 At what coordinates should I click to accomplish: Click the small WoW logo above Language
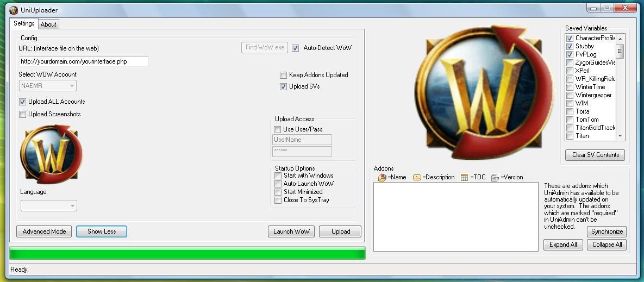coord(51,154)
